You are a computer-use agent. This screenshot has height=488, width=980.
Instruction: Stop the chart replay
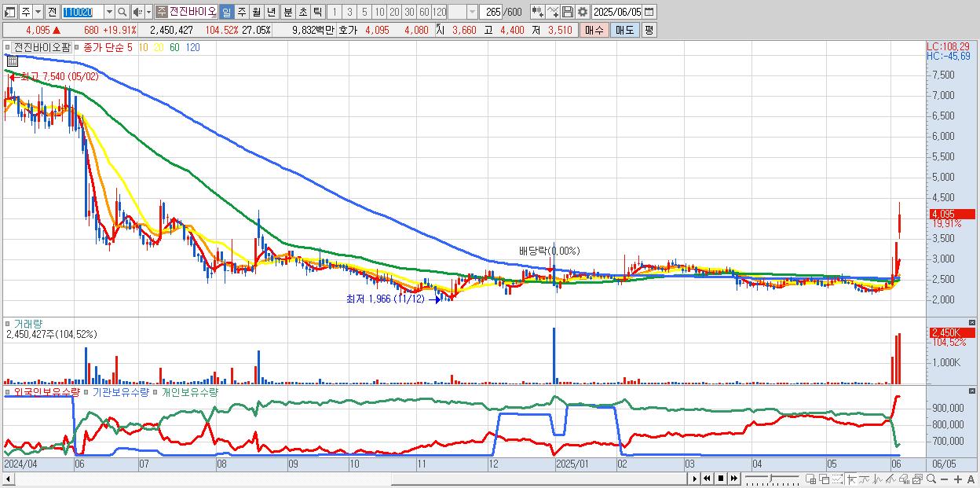(x=721, y=479)
